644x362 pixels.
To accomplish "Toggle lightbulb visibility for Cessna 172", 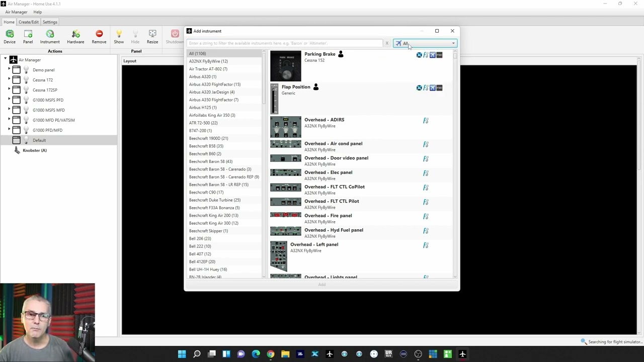I will (26, 80).
